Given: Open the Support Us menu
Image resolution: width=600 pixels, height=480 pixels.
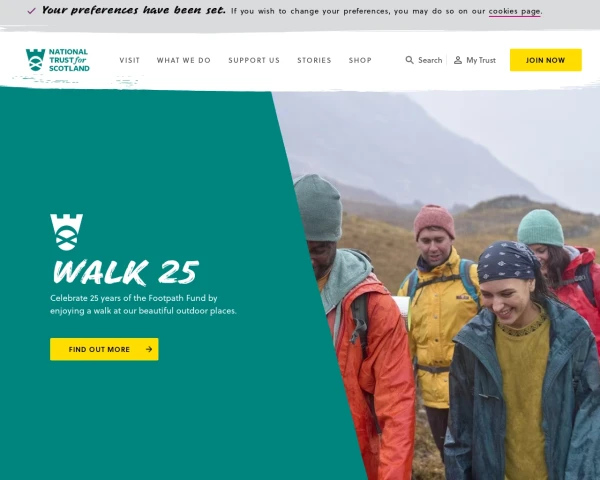Looking at the screenshot, I should [x=254, y=60].
